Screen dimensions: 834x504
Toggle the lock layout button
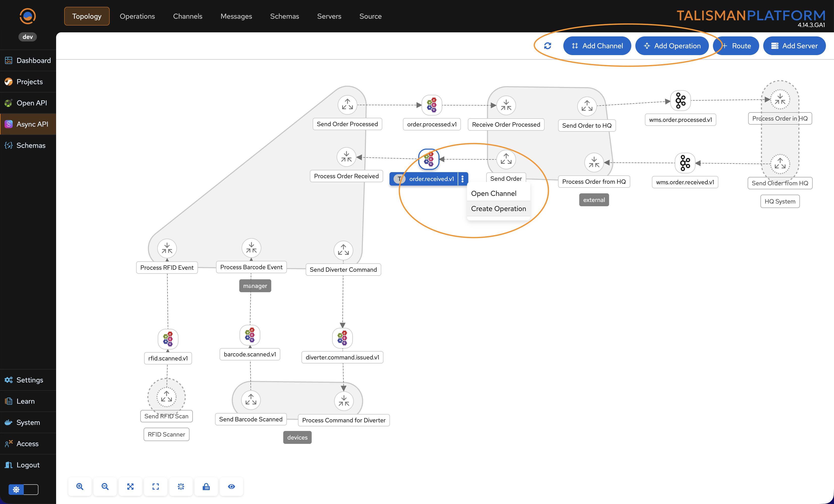click(206, 486)
